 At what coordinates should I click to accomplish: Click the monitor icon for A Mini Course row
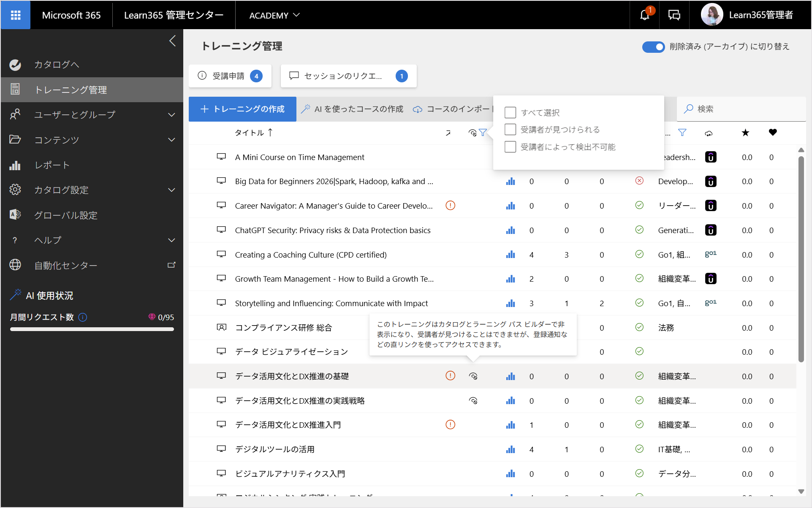click(221, 157)
